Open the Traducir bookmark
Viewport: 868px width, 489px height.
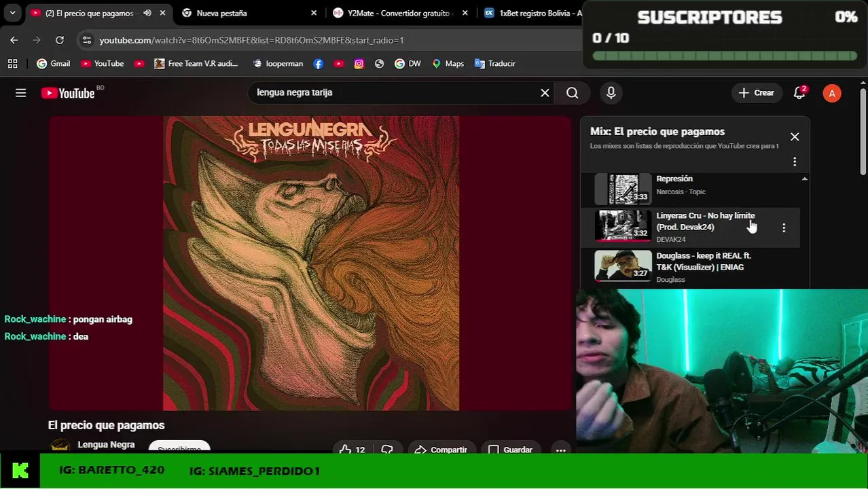click(x=495, y=63)
